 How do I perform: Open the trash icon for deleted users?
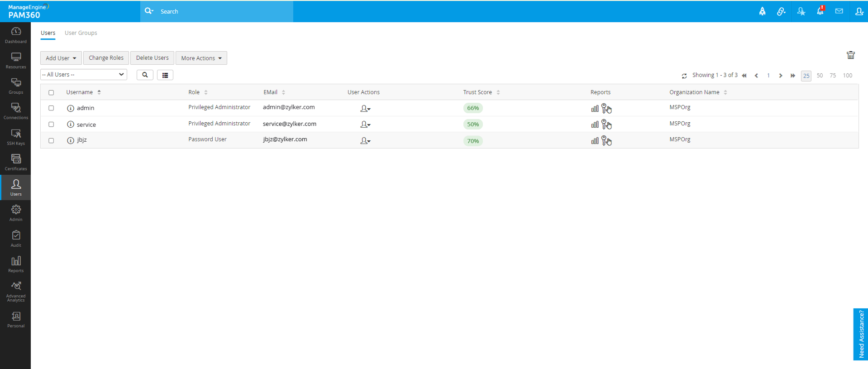pos(850,55)
